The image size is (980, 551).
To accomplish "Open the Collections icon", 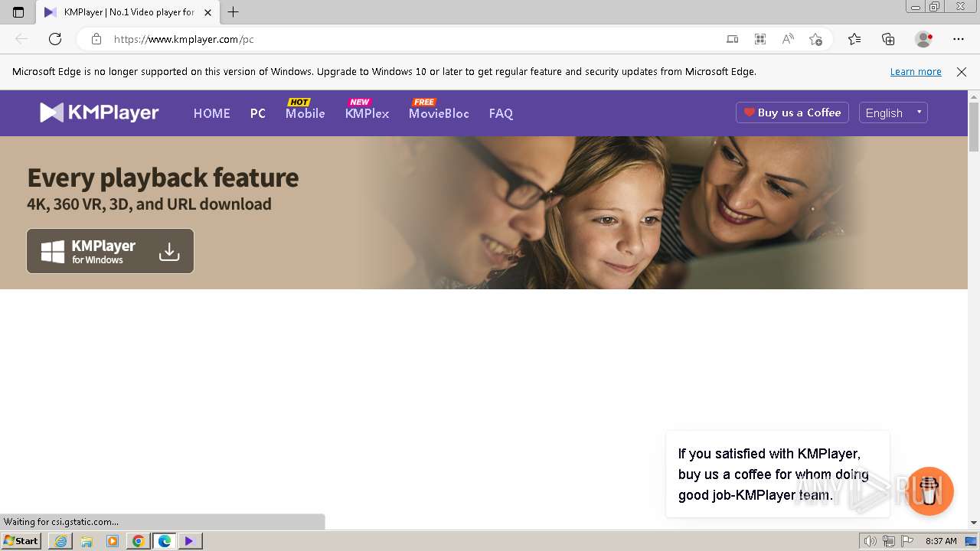I will click(x=888, y=39).
